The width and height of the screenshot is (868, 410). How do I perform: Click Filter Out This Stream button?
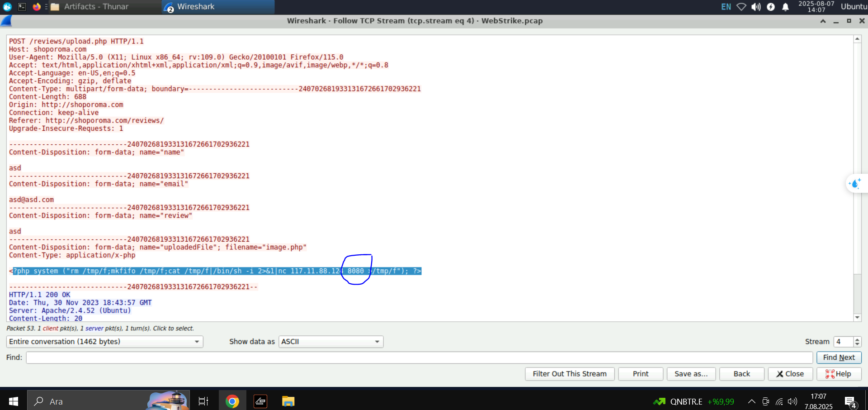(x=570, y=374)
